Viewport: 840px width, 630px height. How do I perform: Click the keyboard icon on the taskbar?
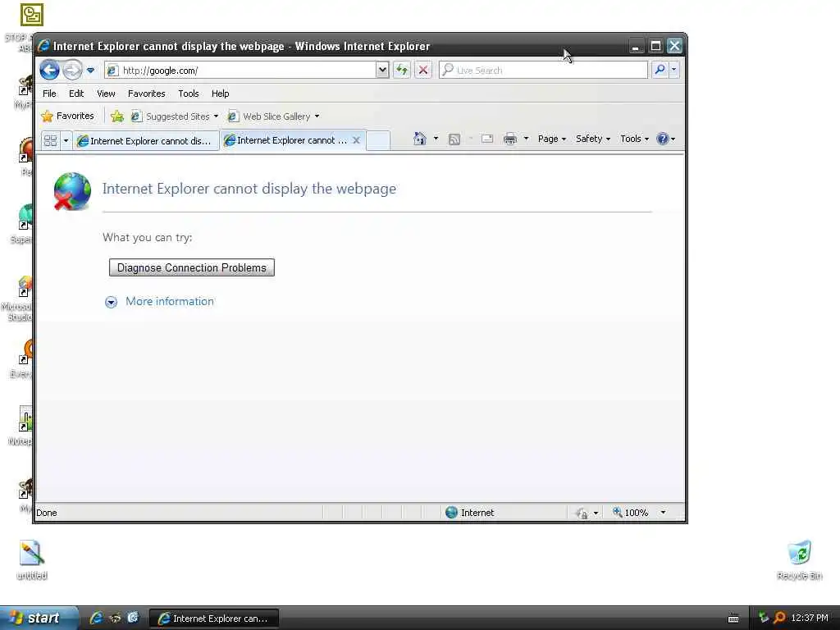tap(733, 619)
